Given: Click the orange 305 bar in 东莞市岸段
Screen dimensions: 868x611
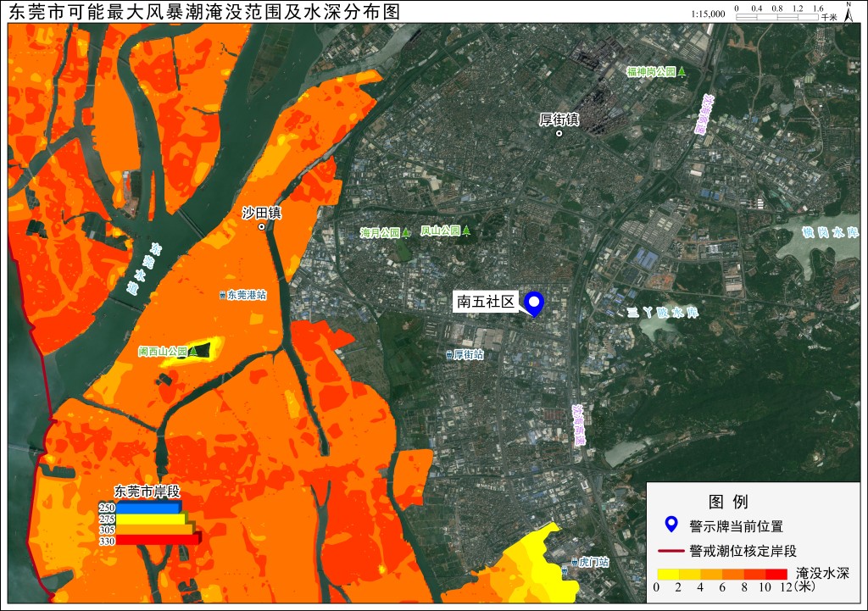Looking at the screenshot, I should click(x=155, y=529).
